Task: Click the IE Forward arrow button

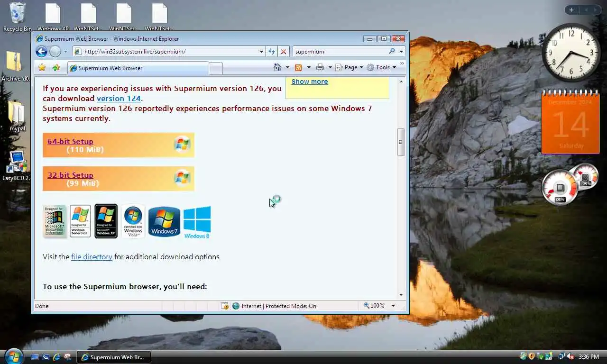Action: click(55, 52)
